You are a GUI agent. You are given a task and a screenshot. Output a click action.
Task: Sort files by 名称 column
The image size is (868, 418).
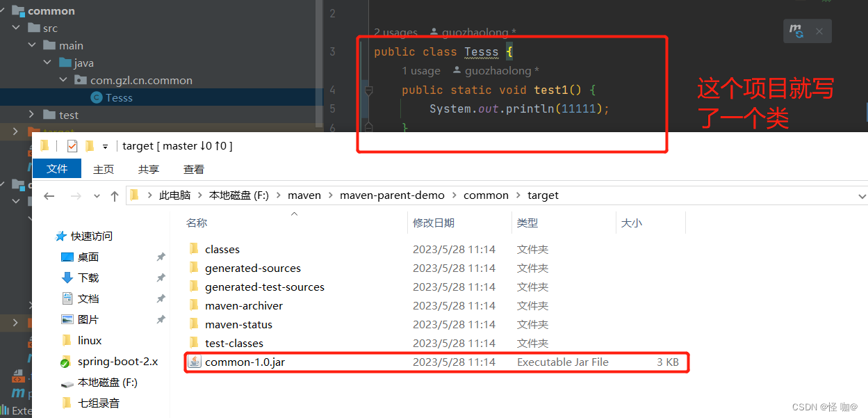(197, 223)
